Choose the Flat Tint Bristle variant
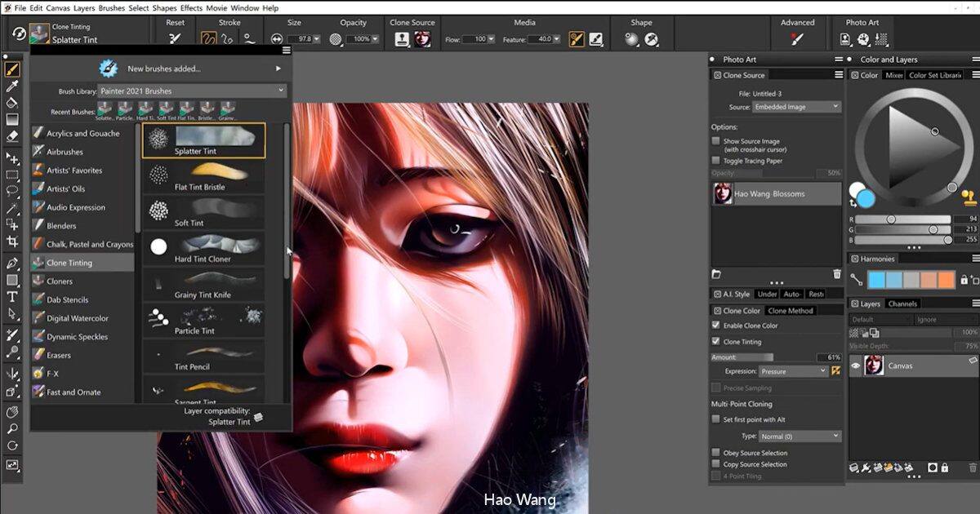Screen dimensions: 980x514 coord(204,177)
